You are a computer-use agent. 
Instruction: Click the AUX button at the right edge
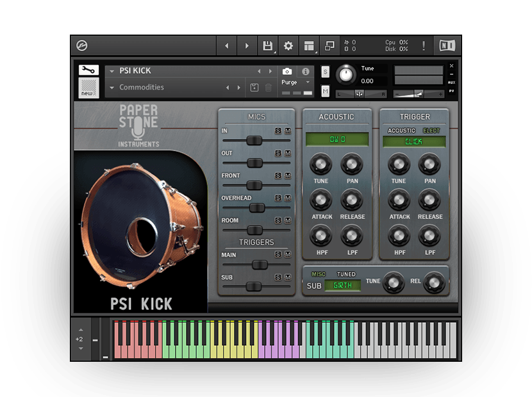pyautogui.click(x=452, y=83)
